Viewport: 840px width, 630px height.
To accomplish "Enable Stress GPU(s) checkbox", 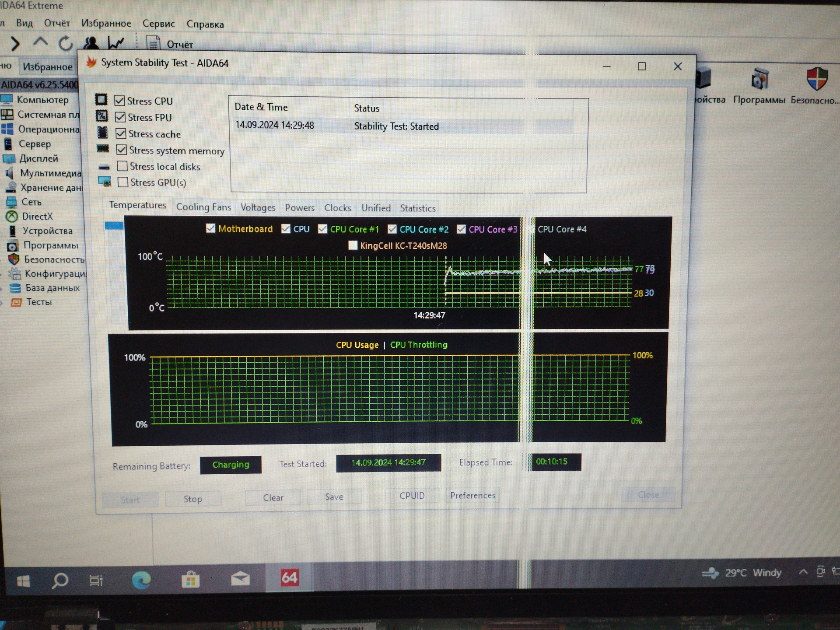I will point(123,182).
